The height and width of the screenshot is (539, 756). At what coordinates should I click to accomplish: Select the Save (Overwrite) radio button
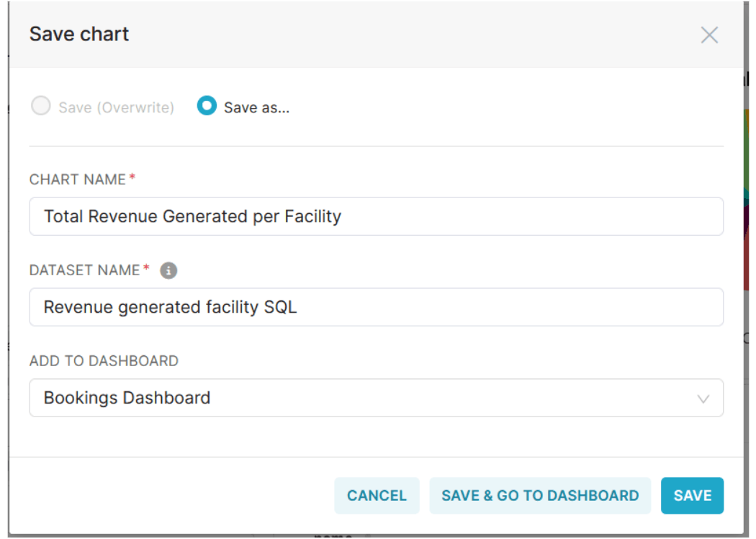41,107
